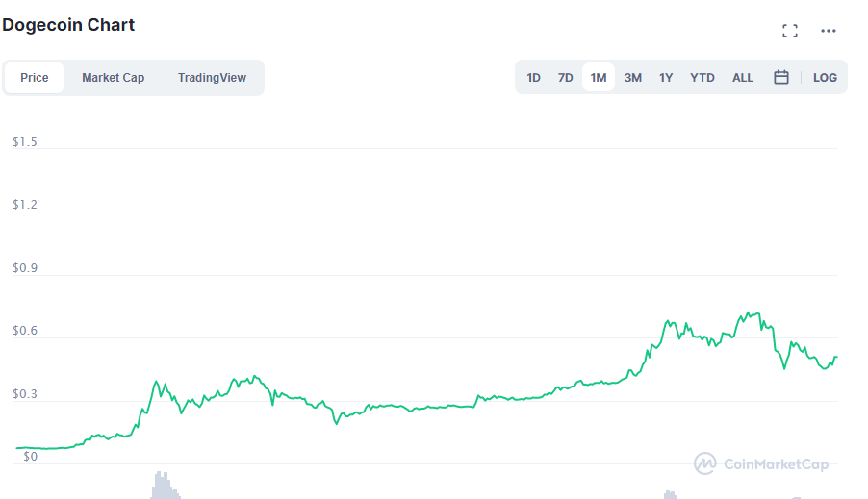The width and height of the screenshot is (868, 499).
Task: Switch to the Price tab
Action: pos(35,78)
